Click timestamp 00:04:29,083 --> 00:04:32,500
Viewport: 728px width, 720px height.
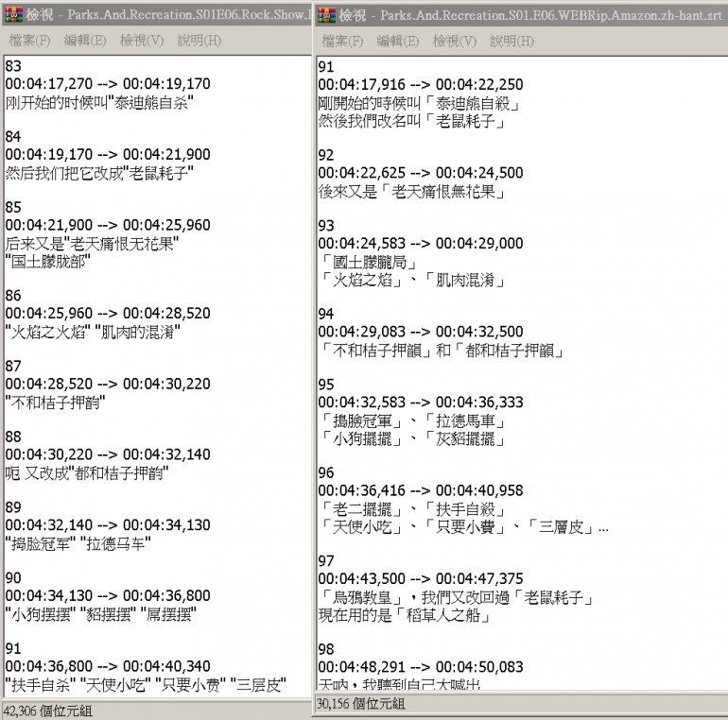(421, 332)
